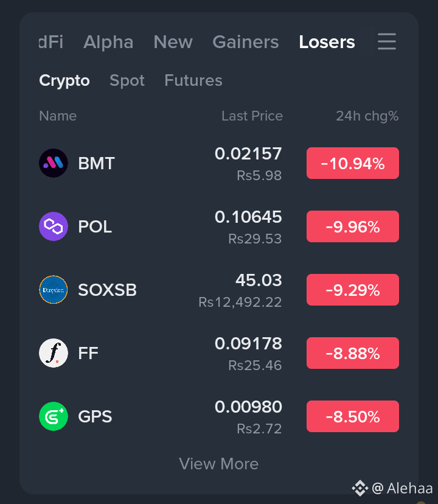Click the SOXSB Direxion logo
The height and width of the screenshot is (504, 438).
pyautogui.click(x=54, y=290)
